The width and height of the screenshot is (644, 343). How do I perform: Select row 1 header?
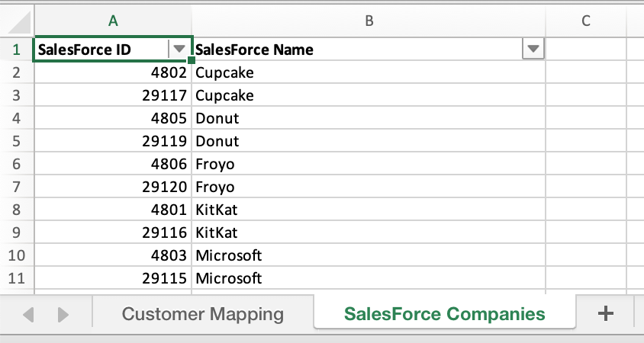pyautogui.click(x=17, y=50)
